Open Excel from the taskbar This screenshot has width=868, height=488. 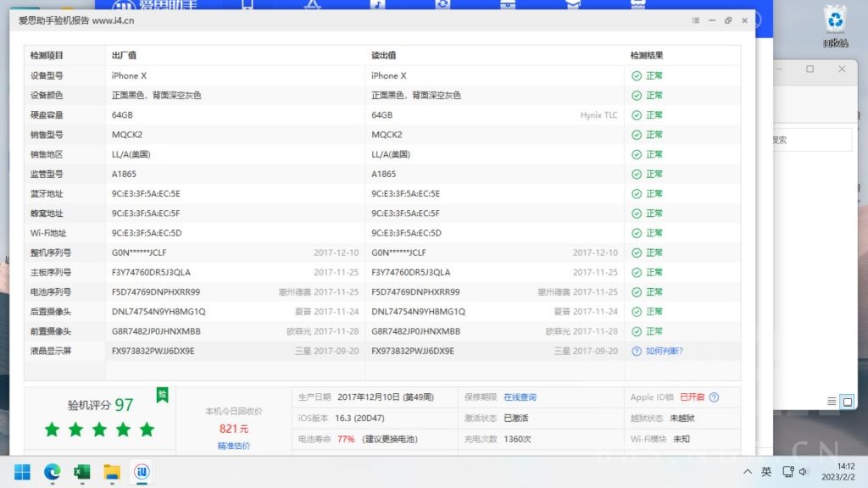pos(81,472)
